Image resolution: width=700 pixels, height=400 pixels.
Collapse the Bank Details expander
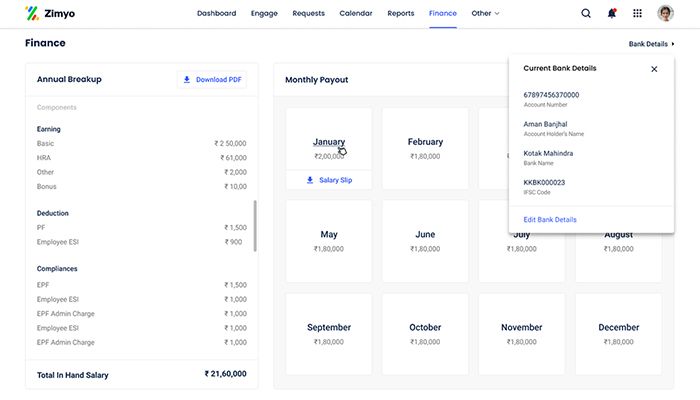pos(651,44)
